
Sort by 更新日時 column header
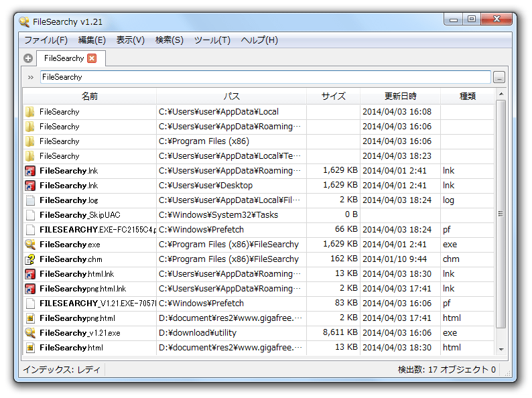401,96
